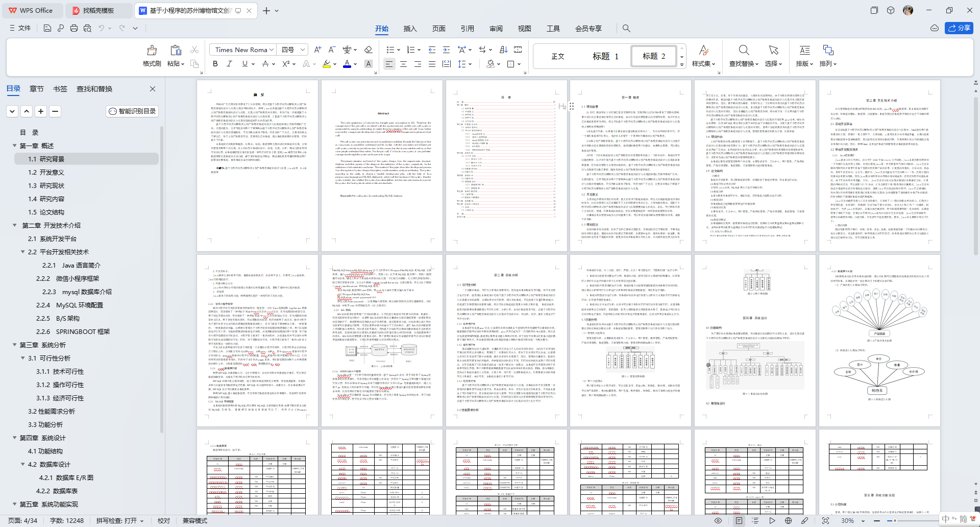Click the clear formatting eraser icon

tap(368, 50)
